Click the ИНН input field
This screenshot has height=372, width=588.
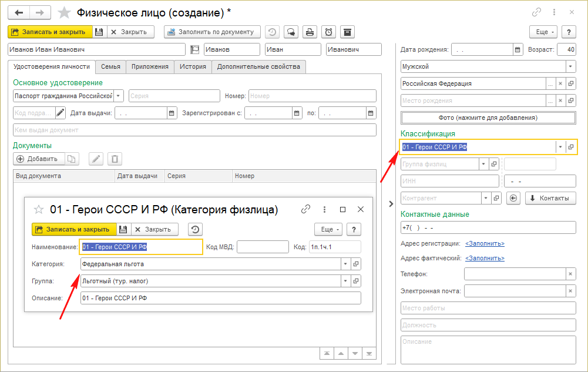(449, 181)
